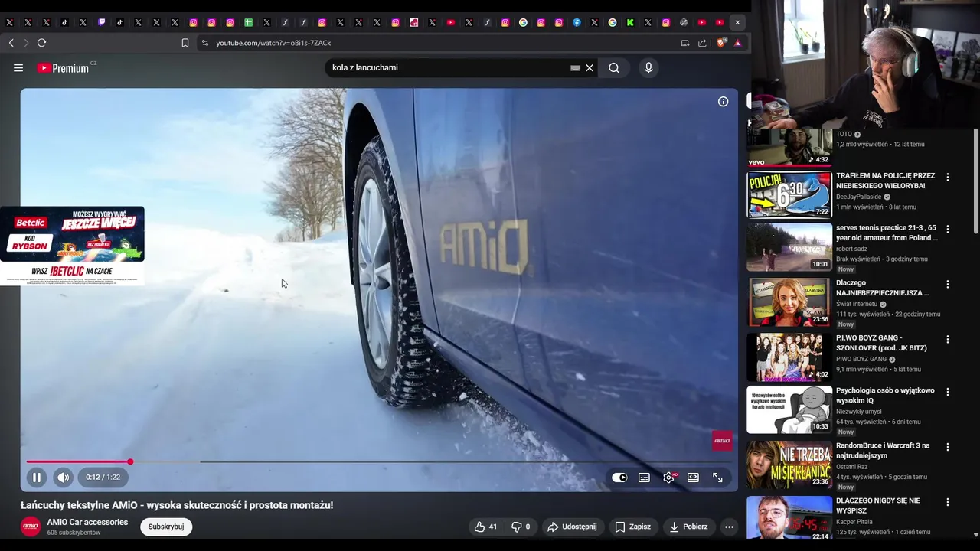Open options for DLACZEGO NIGDY SIĘ NIE video
Image resolution: width=980 pixels, height=551 pixels.
(x=948, y=502)
